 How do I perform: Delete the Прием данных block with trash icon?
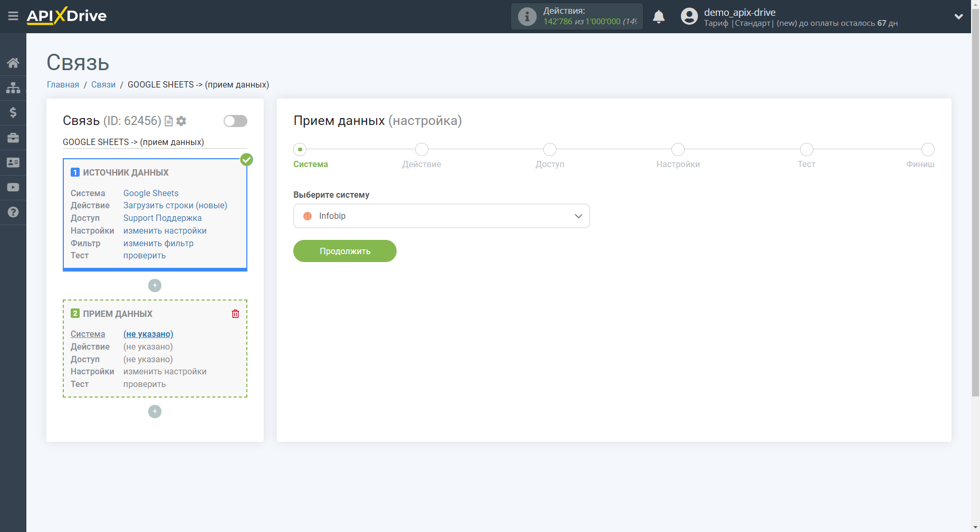pyautogui.click(x=236, y=314)
